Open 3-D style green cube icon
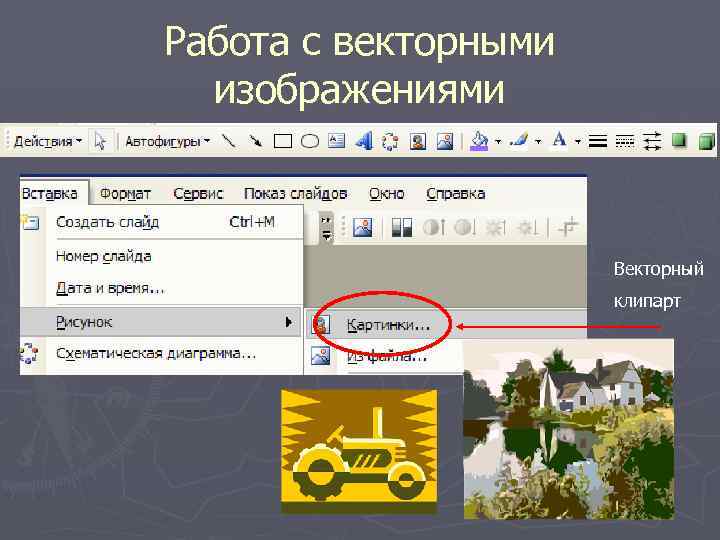This screenshot has width=720, height=540. point(706,141)
